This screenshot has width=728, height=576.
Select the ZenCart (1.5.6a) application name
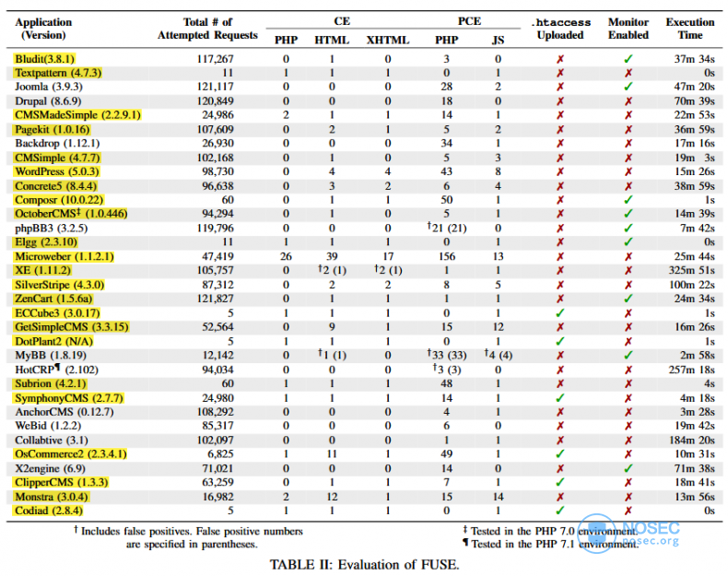tap(53, 299)
